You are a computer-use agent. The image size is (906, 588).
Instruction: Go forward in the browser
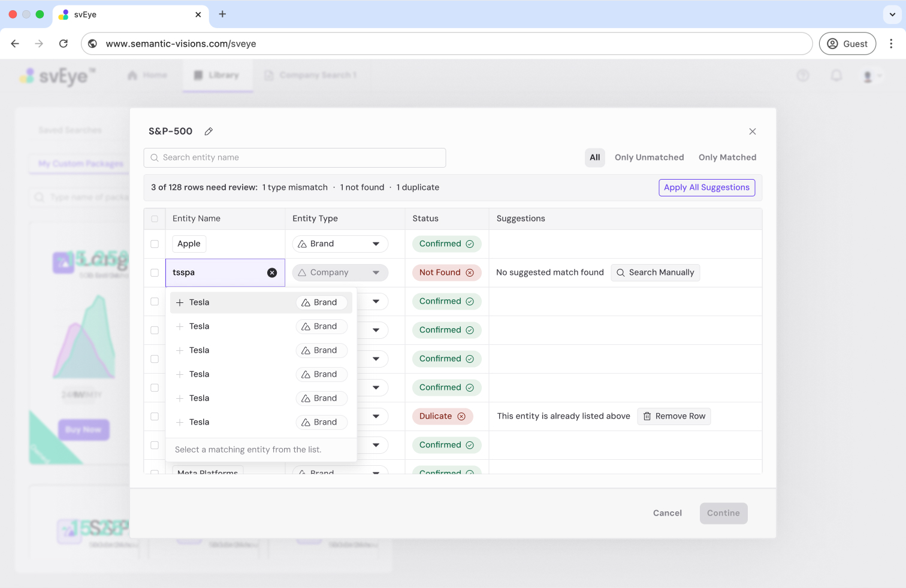click(39, 44)
